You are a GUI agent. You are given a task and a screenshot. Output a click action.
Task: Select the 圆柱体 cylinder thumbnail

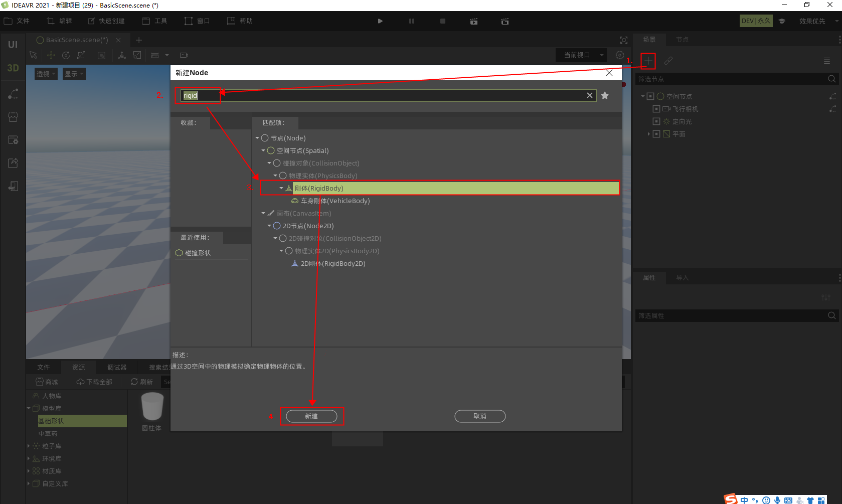click(x=152, y=412)
